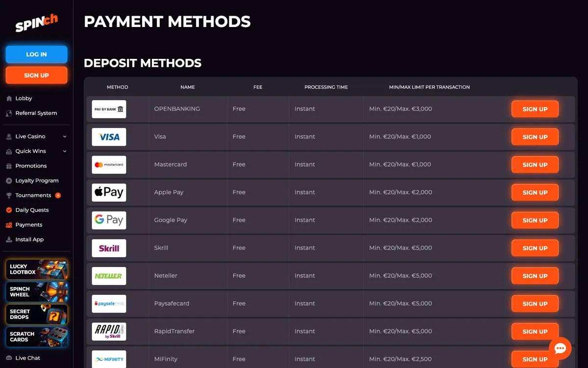Expand the Live Casino submenu chevron
Image resolution: width=588 pixels, height=368 pixels.
point(65,137)
